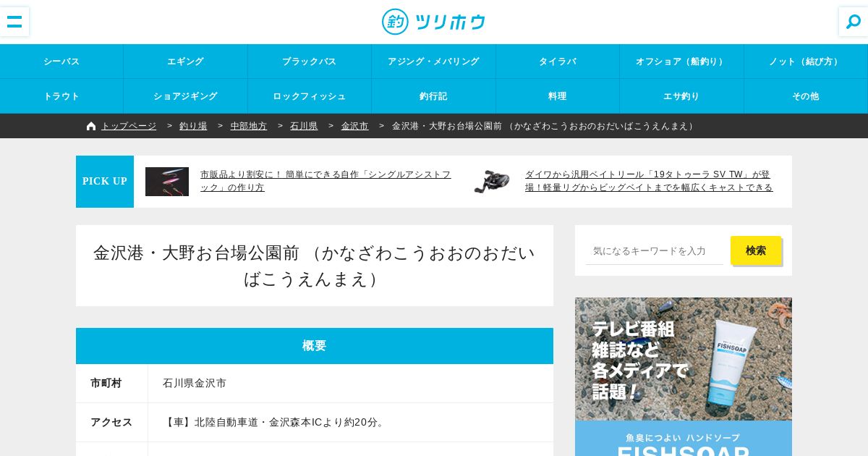Open the 釣行記 menu item
Screen dimensions: 868x456
(x=434, y=96)
